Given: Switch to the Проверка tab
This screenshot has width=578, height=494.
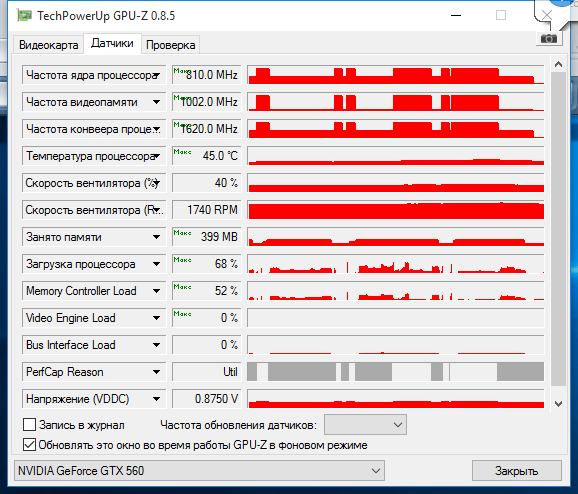Looking at the screenshot, I should pos(170,45).
